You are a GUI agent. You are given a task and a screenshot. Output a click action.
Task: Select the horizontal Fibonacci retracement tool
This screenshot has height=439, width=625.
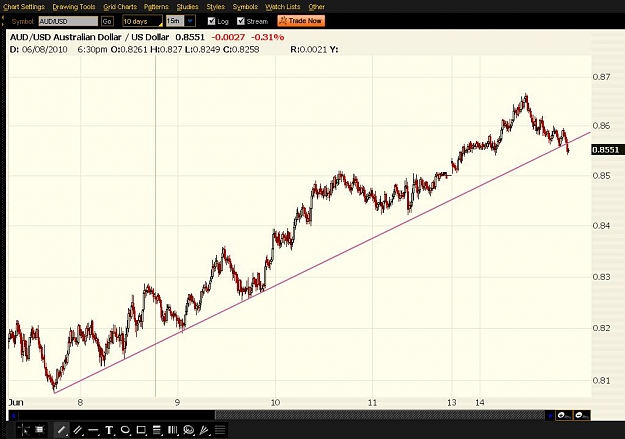[157, 430]
